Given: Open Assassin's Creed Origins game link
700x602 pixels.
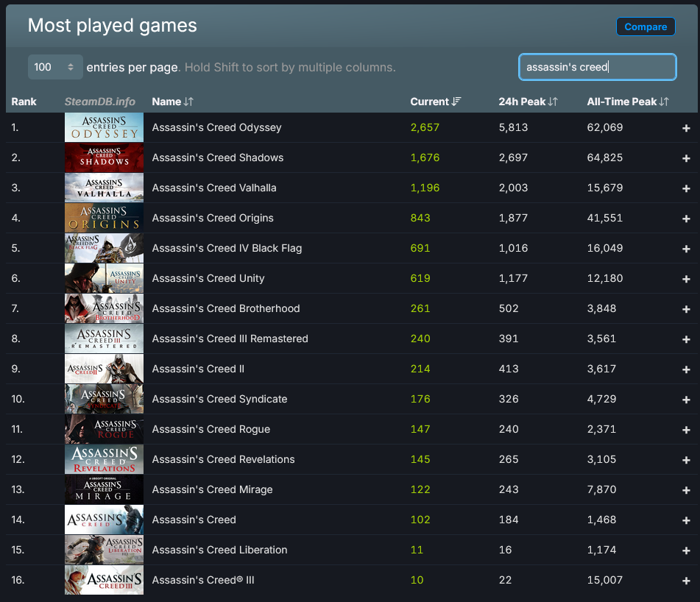Looking at the screenshot, I should click(213, 219).
